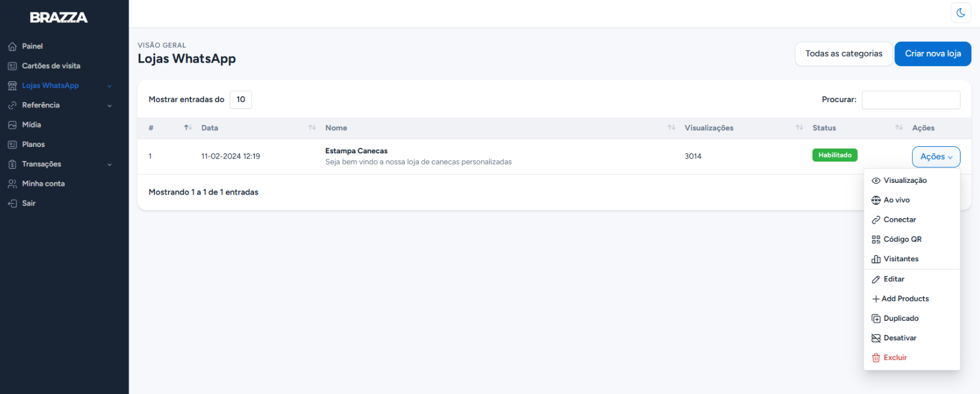The image size is (980, 394).
Task: Select Visitantes from the actions menu
Action: click(900, 259)
